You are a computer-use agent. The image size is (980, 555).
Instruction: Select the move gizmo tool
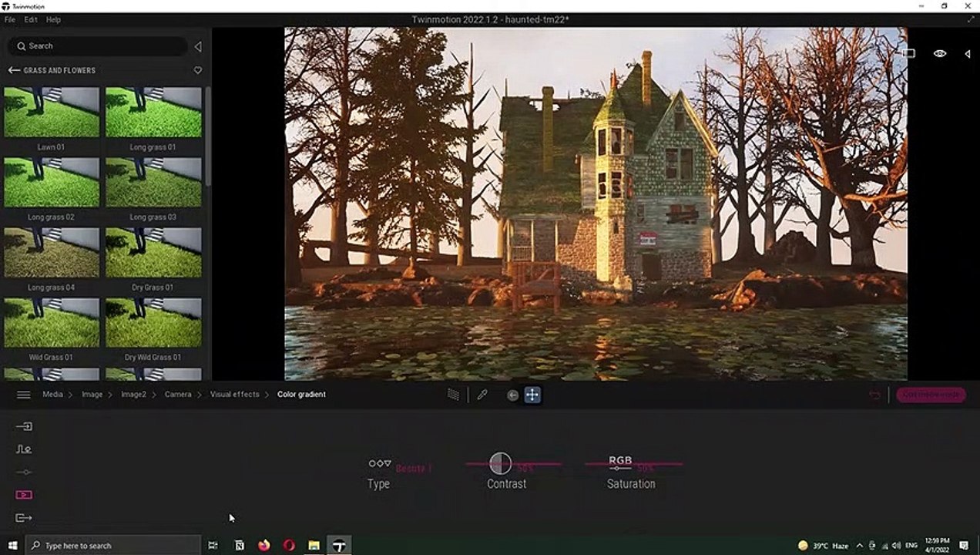[532, 395]
